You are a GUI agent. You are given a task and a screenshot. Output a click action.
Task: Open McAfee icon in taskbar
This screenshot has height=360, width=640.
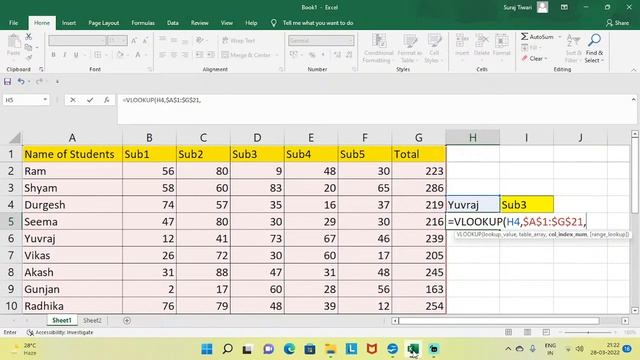point(371,349)
